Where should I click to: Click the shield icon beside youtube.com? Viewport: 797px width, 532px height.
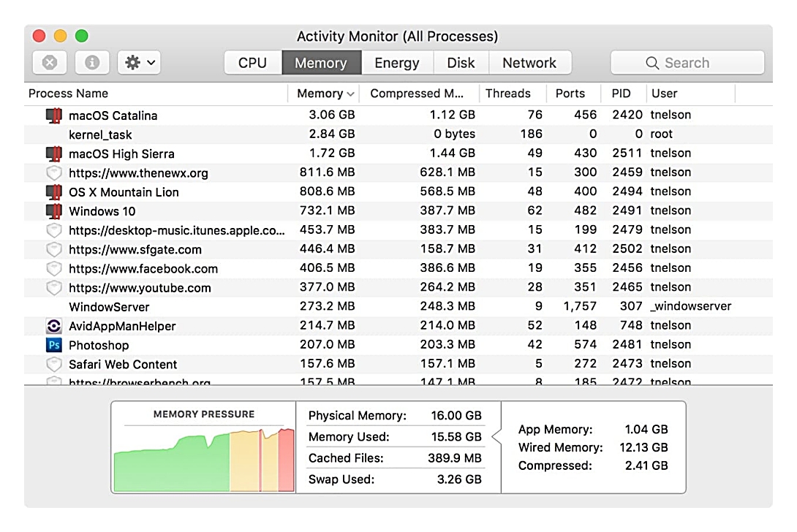pos(54,288)
